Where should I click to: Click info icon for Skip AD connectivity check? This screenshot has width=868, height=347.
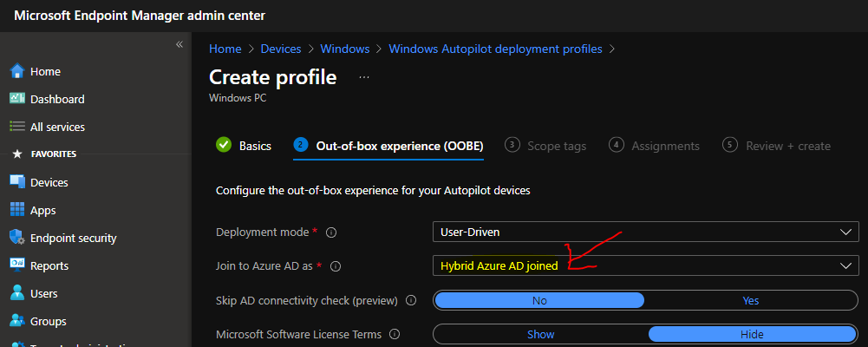point(411,300)
